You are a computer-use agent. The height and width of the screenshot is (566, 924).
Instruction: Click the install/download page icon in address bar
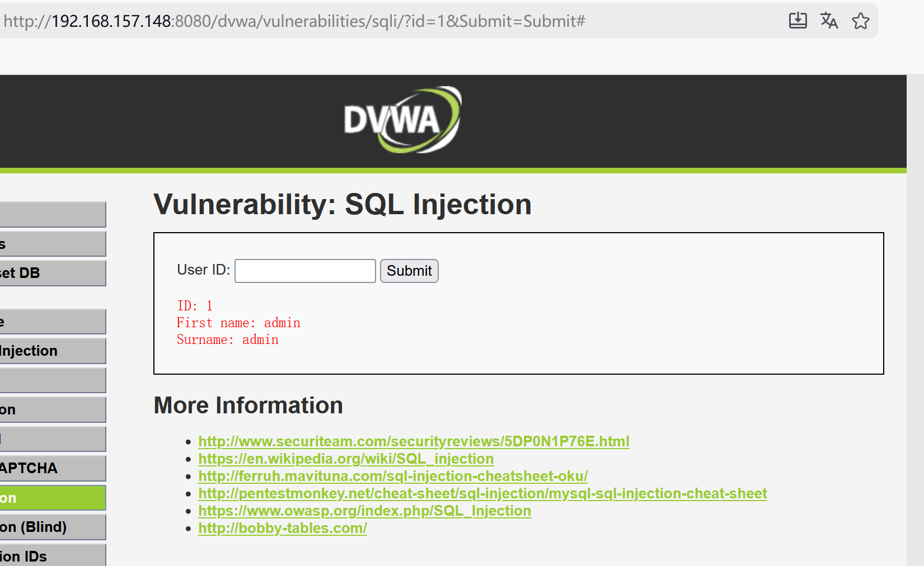point(798,21)
